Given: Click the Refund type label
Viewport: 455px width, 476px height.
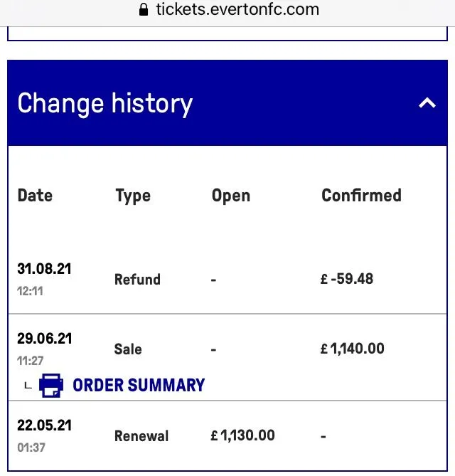Looking at the screenshot, I should [137, 280].
